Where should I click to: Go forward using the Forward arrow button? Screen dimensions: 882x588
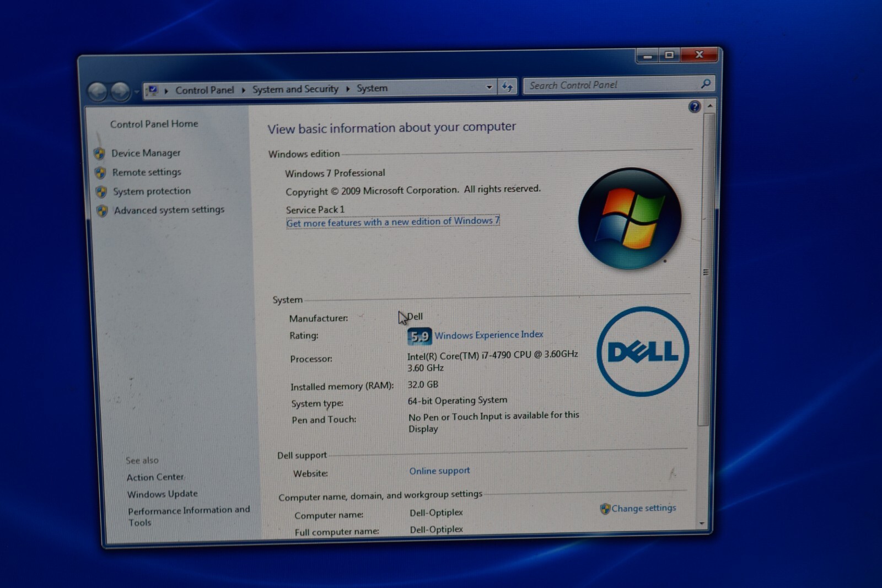click(x=120, y=91)
